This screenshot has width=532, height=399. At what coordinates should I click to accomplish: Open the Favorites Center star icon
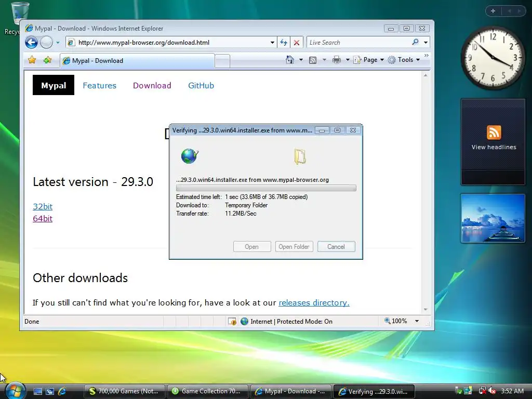tap(32, 60)
